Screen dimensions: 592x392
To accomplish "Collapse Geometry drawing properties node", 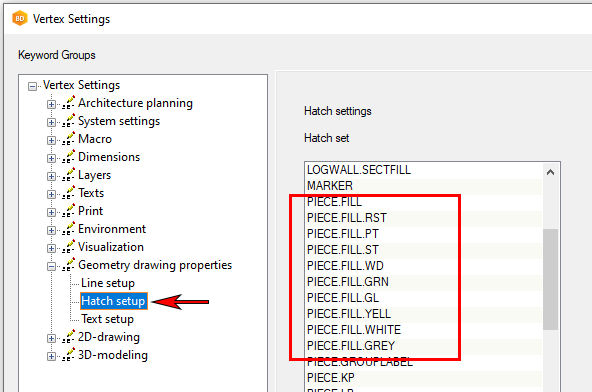I will pos(51,266).
